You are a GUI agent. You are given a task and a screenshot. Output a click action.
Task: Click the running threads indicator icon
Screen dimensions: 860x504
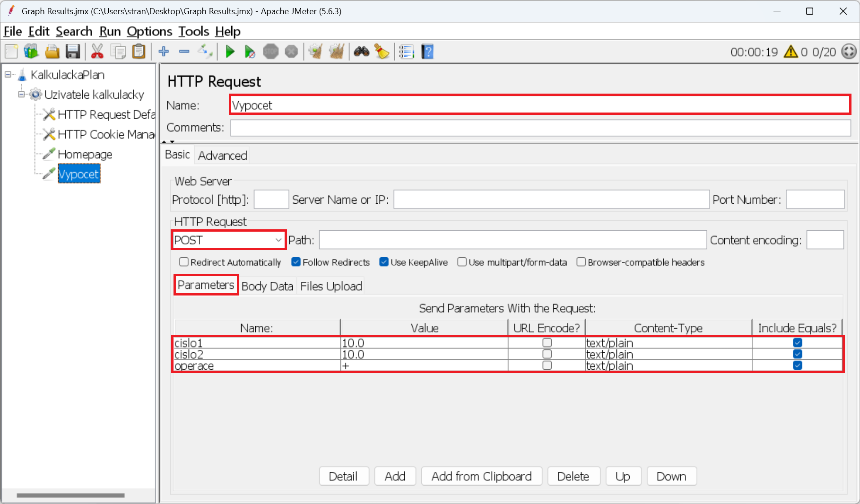tap(849, 52)
